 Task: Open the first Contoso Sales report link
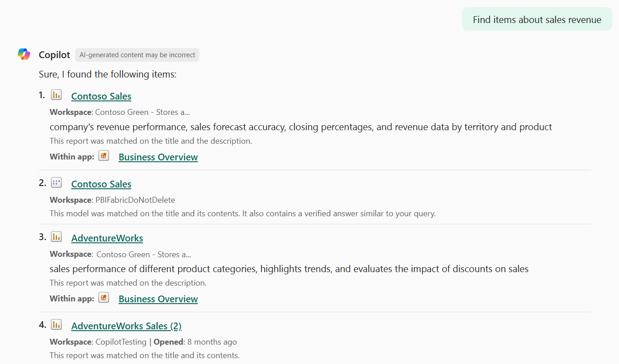(x=101, y=96)
